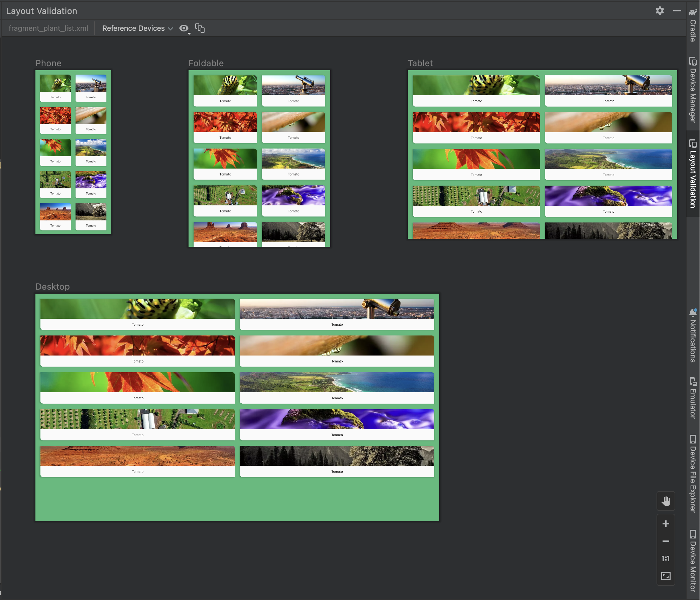Select the pan/hand tool
700x600 pixels.
[666, 501]
